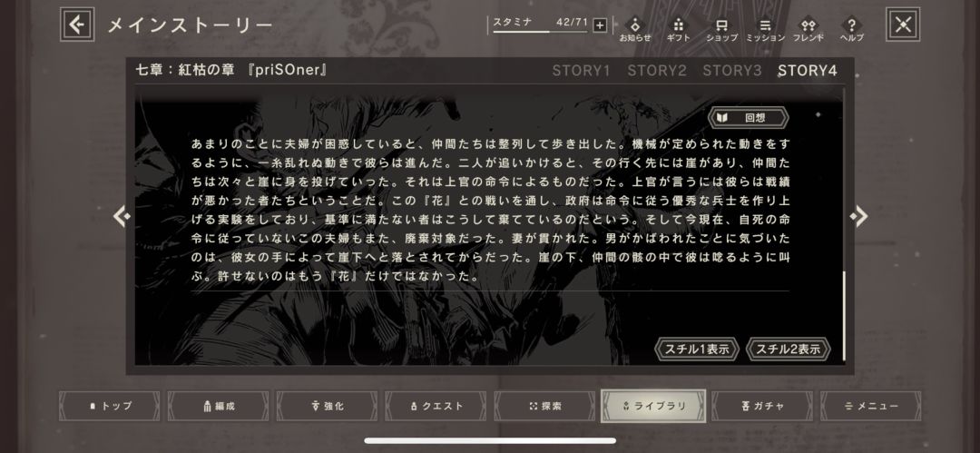
Task: Switch to the STORY3 tab
Action: click(x=732, y=71)
